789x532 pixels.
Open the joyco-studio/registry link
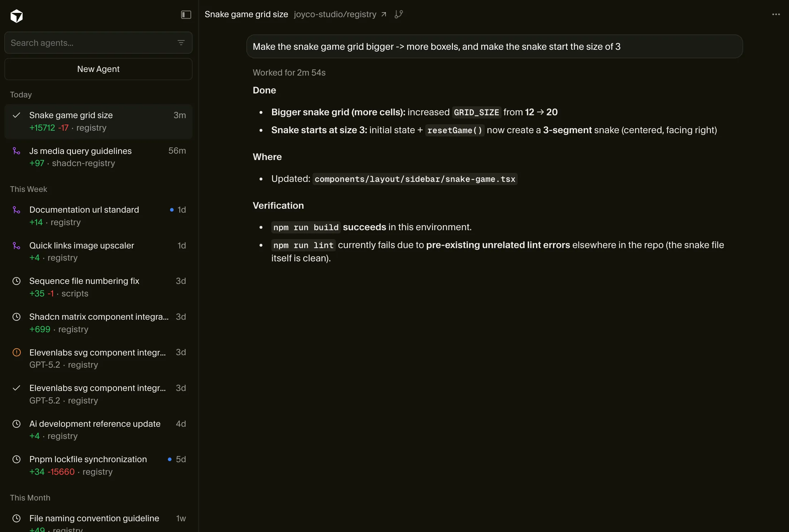tap(335, 14)
